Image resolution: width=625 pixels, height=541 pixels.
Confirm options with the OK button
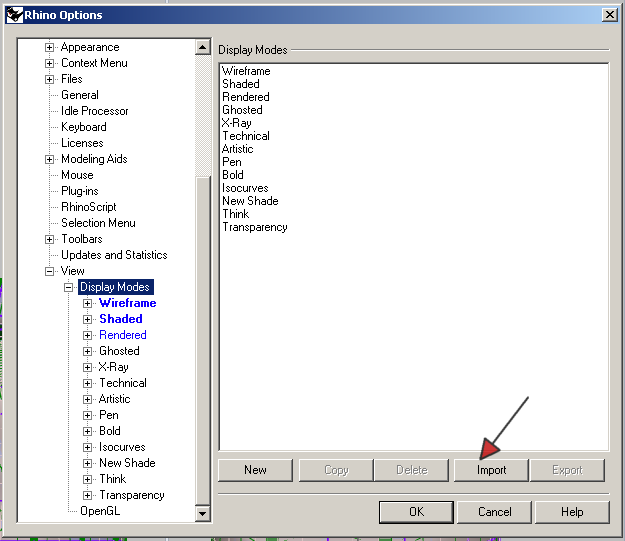tap(416, 512)
